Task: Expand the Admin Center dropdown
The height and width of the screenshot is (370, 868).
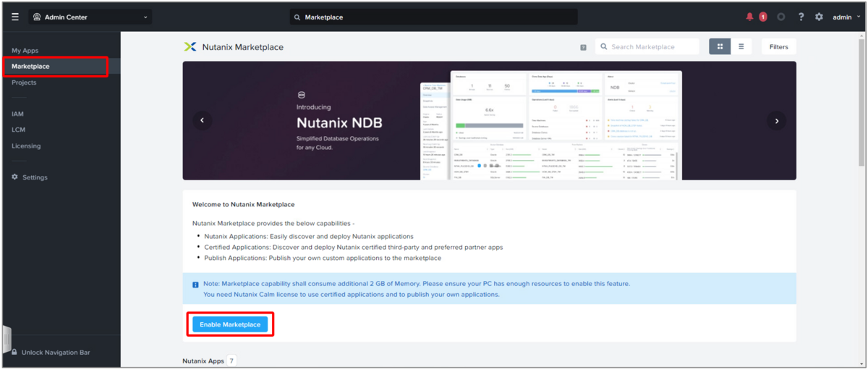Action: coord(90,17)
